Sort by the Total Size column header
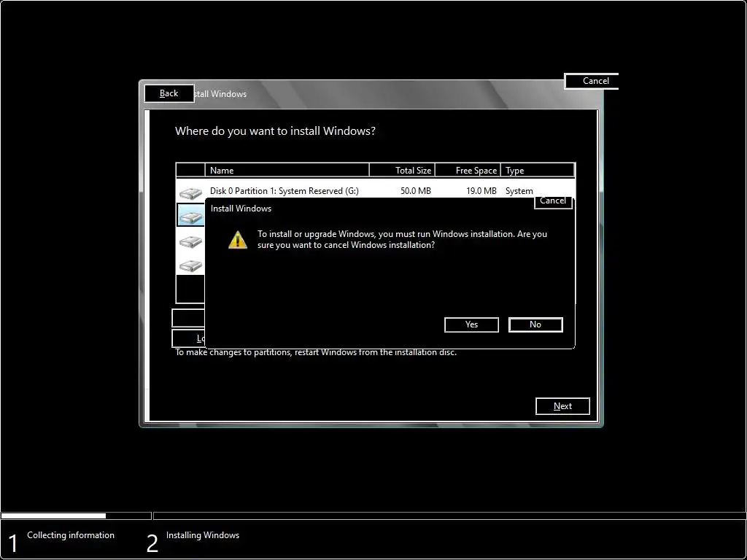This screenshot has width=747, height=560. [402, 170]
